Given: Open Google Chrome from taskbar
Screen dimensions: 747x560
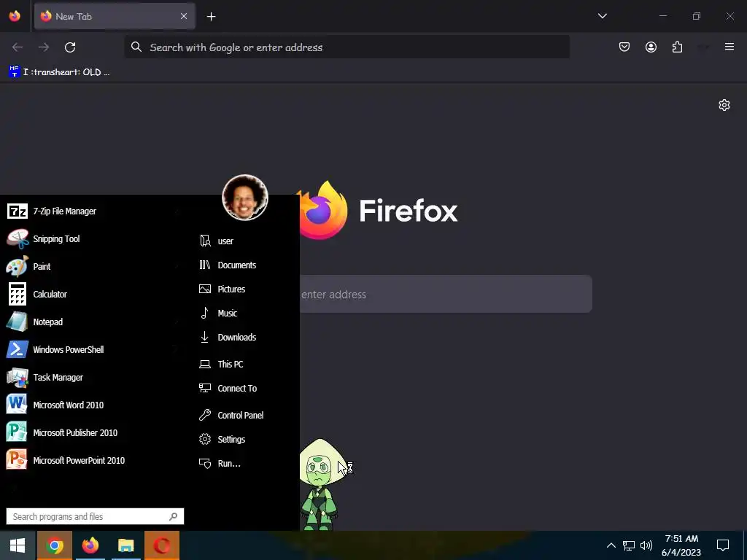Looking at the screenshot, I should point(54,545).
